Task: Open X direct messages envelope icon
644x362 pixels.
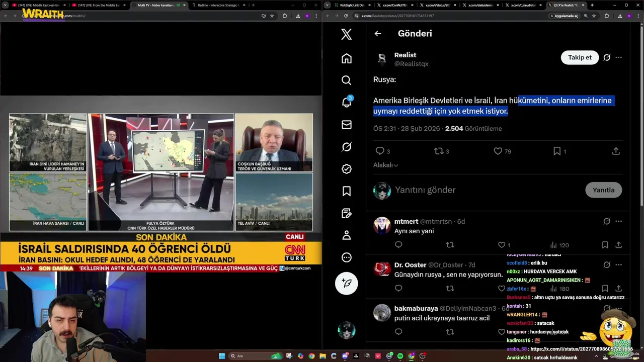Action: [x=347, y=125]
